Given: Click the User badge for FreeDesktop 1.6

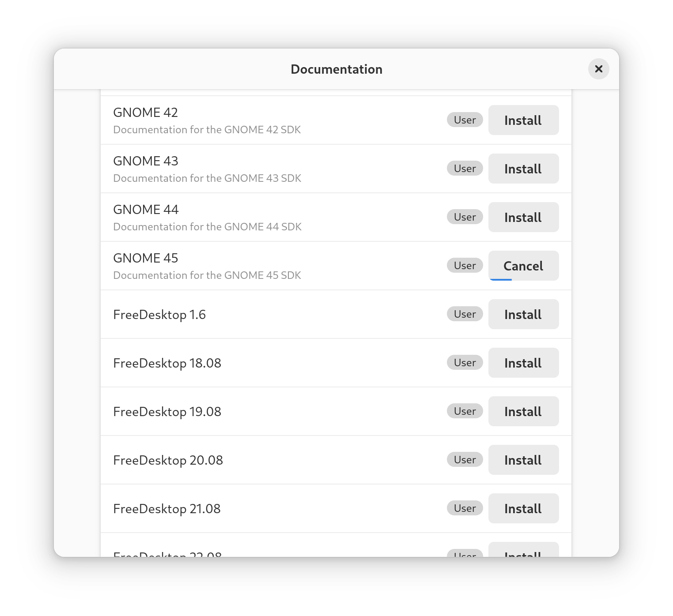Looking at the screenshot, I should click(x=465, y=314).
